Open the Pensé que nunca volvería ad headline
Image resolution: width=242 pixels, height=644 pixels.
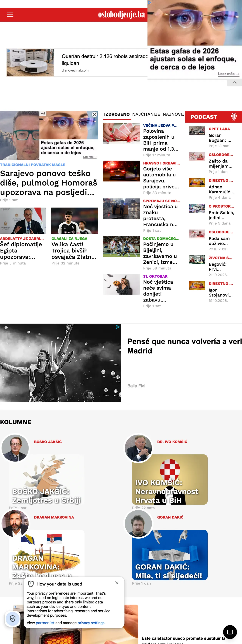coord(185,346)
